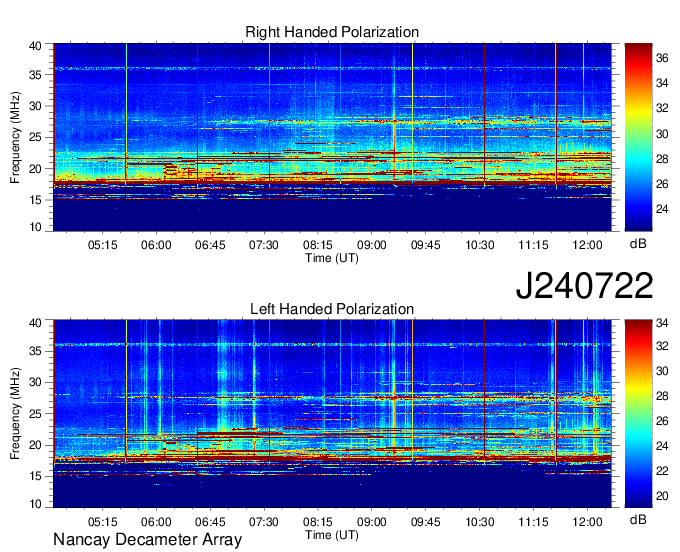Click the Left Handed plot's Frequency (MHz) label
This screenshot has width=680, height=552.
pyautogui.click(x=15, y=414)
